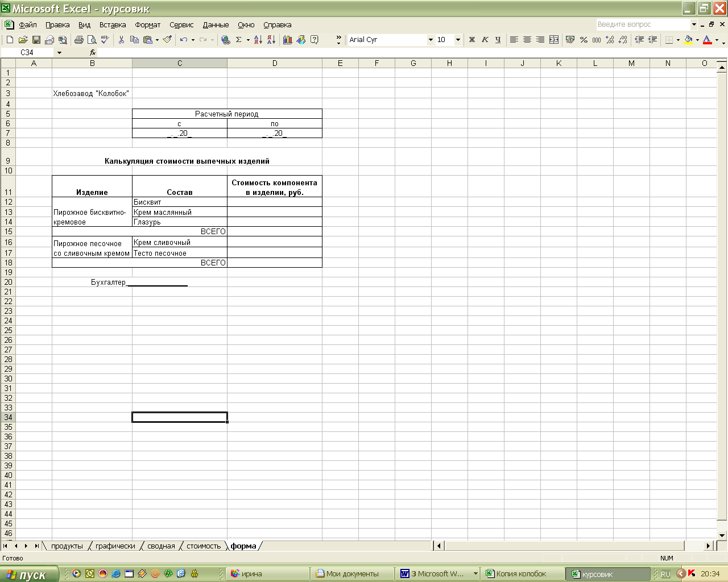Insert a hyperlink with the globe icon
728x582 pixels.
click(226, 40)
